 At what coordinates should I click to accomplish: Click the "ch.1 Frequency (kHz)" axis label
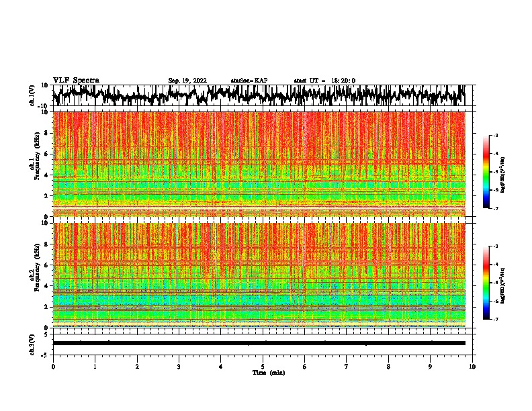34,156
